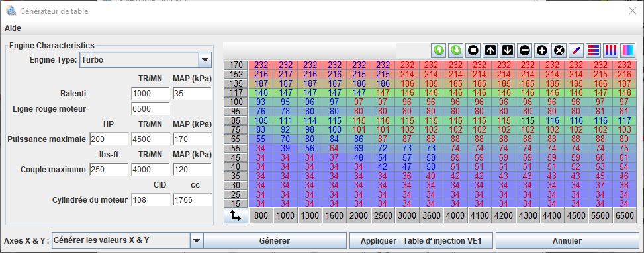Click the Engine Type field showing Turbo

[x=139, y=60]
